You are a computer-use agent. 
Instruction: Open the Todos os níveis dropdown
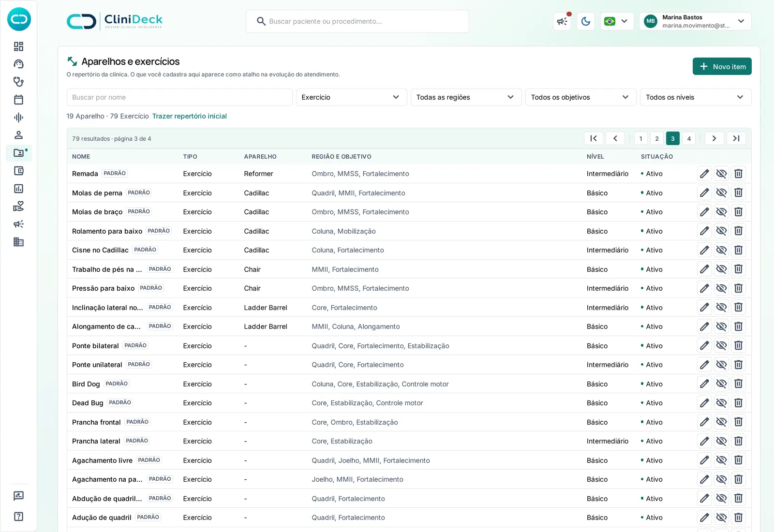pyautogui.click(x=696, y=97)
